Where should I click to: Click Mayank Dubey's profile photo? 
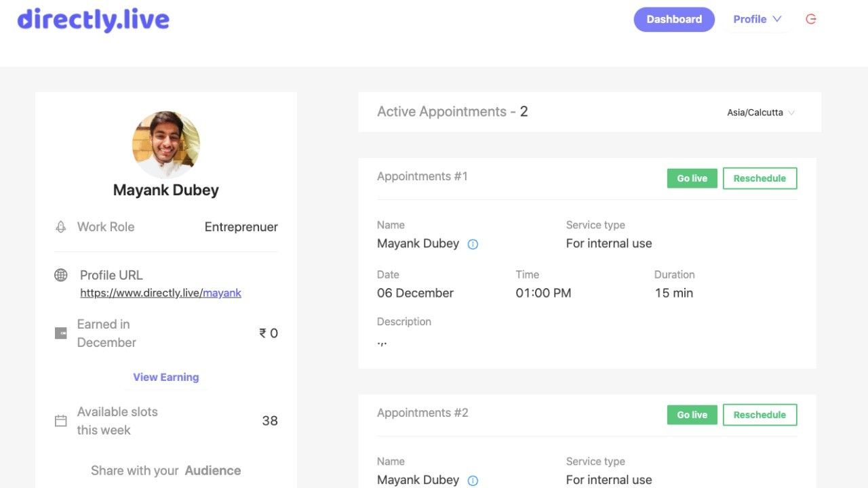166,145
